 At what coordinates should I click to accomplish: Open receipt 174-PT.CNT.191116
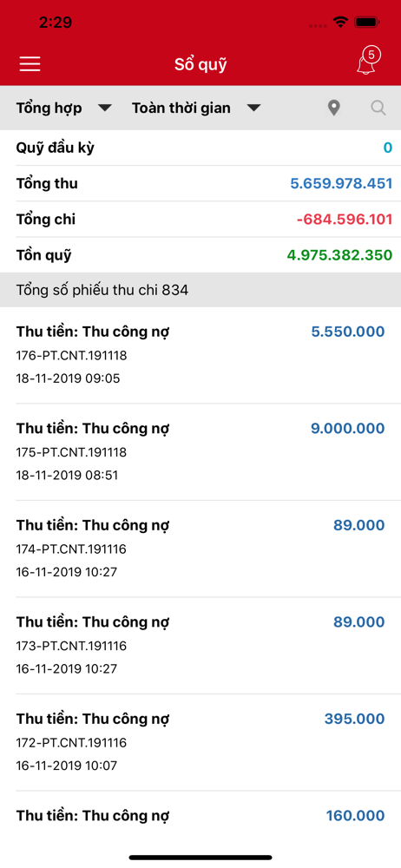tap(200, 549)
